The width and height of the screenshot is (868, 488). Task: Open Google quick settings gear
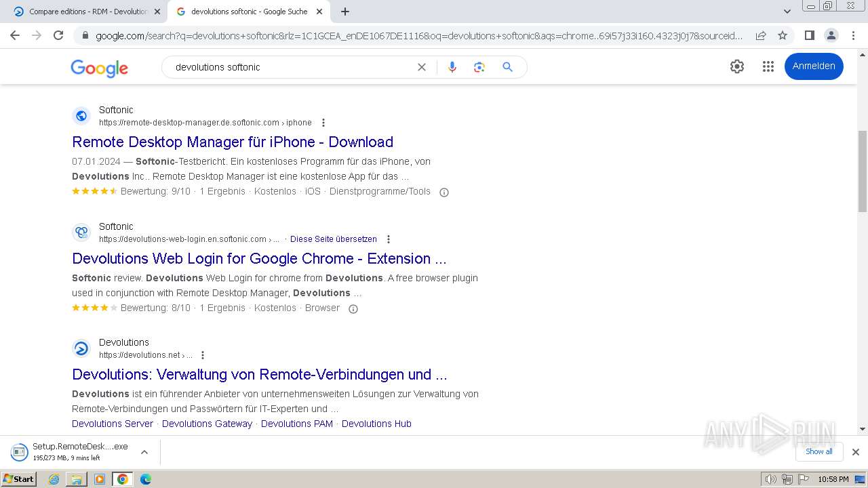[737, 66]
